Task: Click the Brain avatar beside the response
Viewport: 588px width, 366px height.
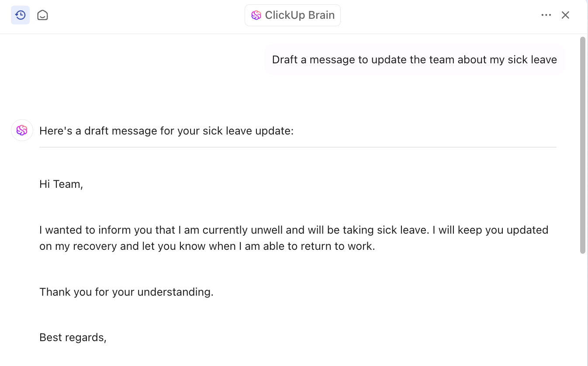Action: pyautogui.click(x=22, y=130)
